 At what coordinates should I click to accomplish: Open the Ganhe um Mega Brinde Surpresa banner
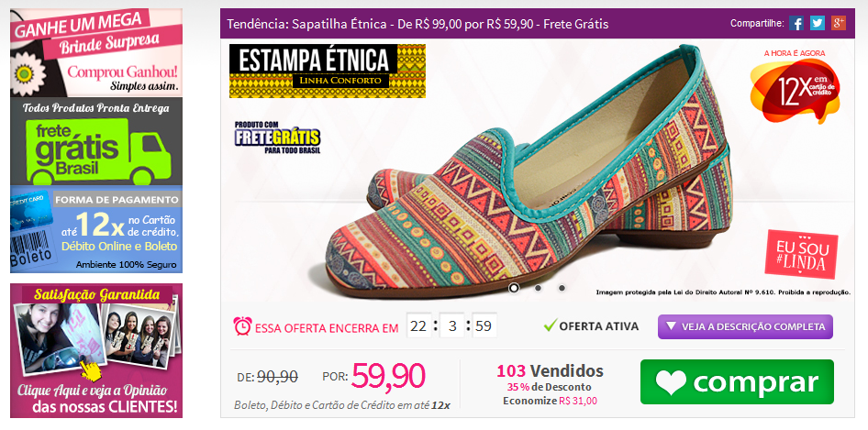pyautogui.click(x=96, y=52)
